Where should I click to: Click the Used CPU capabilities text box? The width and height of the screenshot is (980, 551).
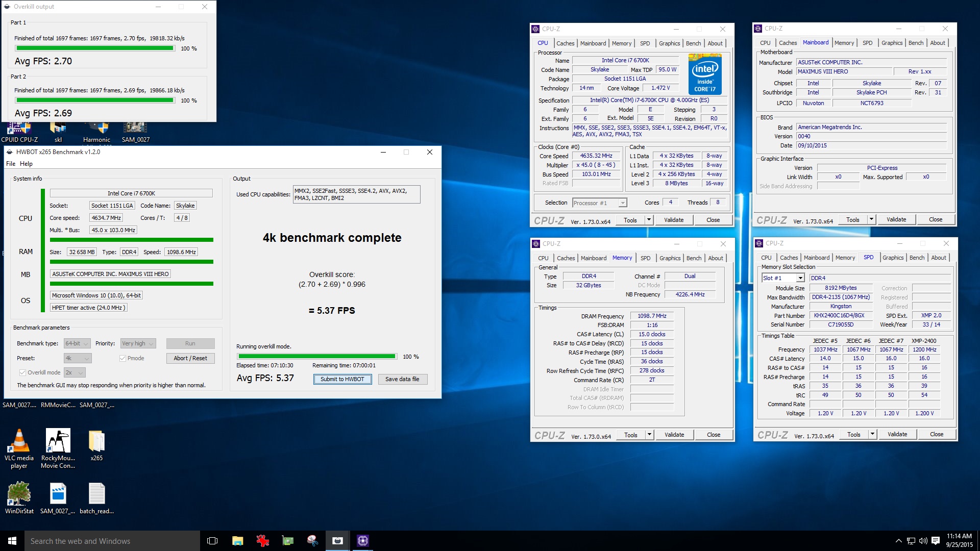(356, 194)
